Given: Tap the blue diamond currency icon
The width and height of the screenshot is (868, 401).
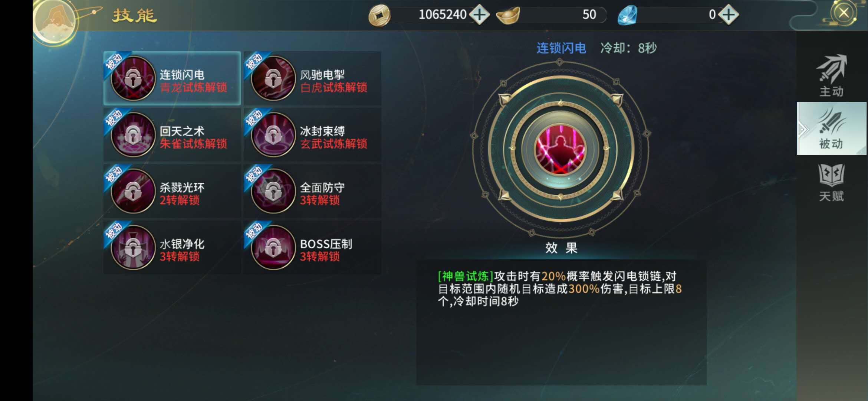Looking at the screenshot, I should coord(627,15).
